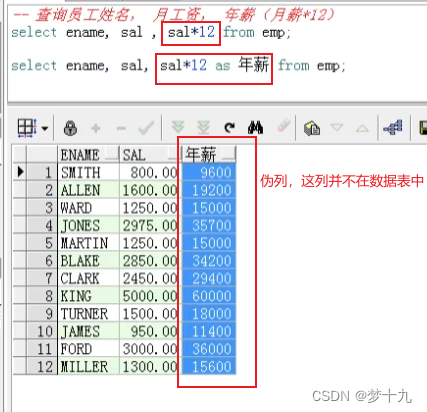Open the grid mode dropdown arrow
The height and width of the screenshot is (412, 427).
[45, 128]
